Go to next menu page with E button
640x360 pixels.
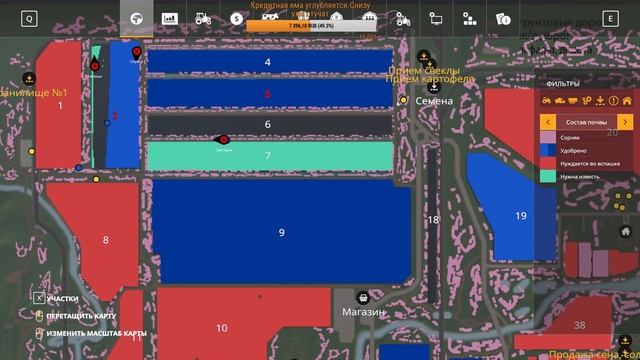[610, 19]
